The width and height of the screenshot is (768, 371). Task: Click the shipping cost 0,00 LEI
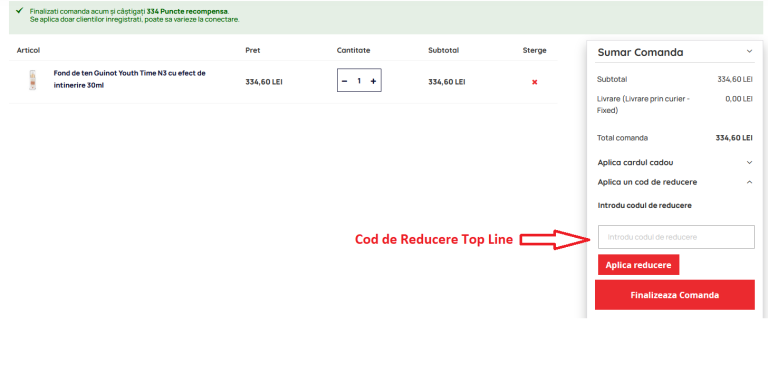tap(739, 99)
